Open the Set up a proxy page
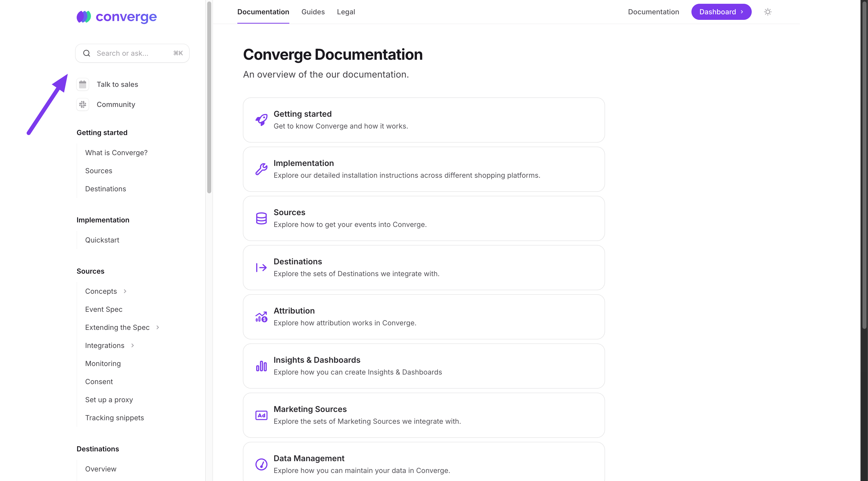The width and height of the screenshot is (868, 481). coord(109,399)
